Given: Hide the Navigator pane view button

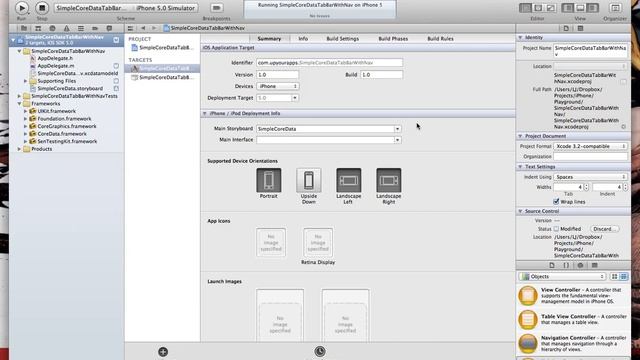Looking at the screenshot, I should 567,8.
